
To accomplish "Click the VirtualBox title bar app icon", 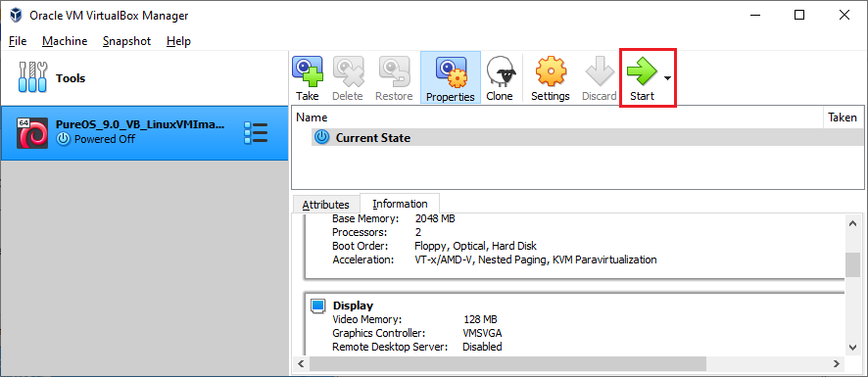I will click(x=16, y=15).
